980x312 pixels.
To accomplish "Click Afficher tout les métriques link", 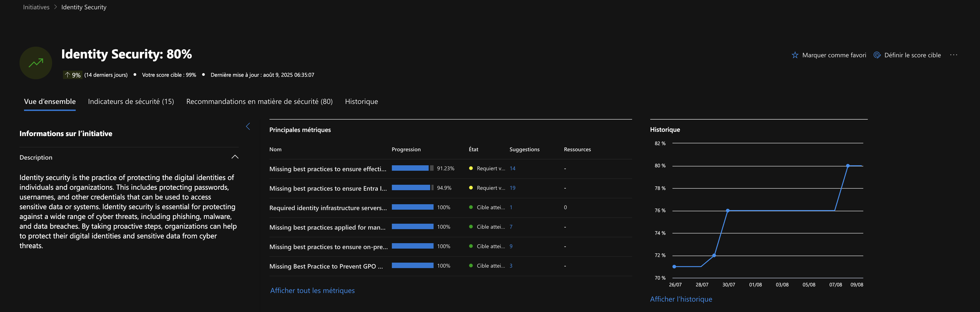I will tap(312, 290).
